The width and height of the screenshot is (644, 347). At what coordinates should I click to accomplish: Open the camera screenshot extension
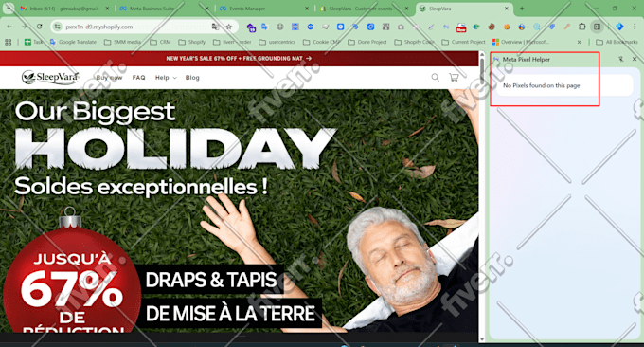pos(401,27)
